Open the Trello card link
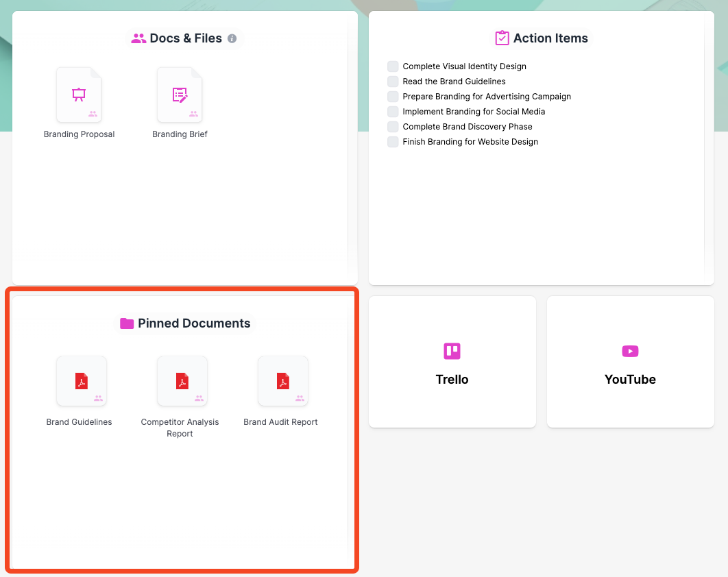 452,362
